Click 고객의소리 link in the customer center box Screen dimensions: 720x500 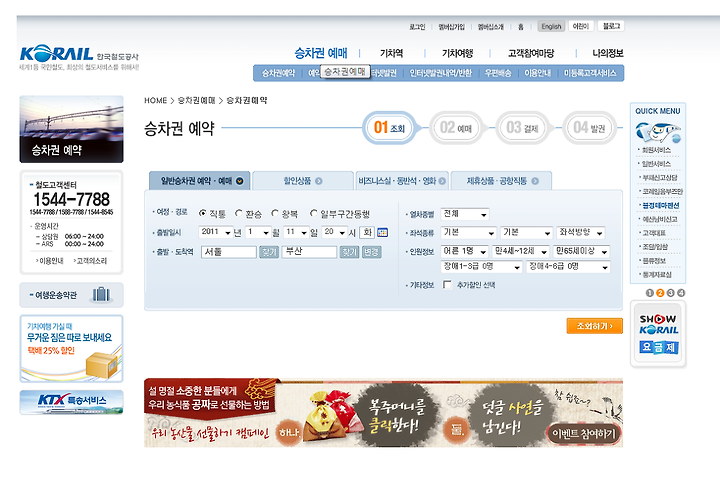click(90, 261)
